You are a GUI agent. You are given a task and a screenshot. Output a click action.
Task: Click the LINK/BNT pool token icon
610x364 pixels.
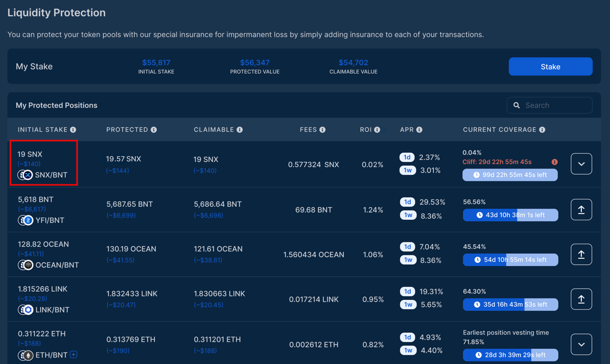point(26,309)
